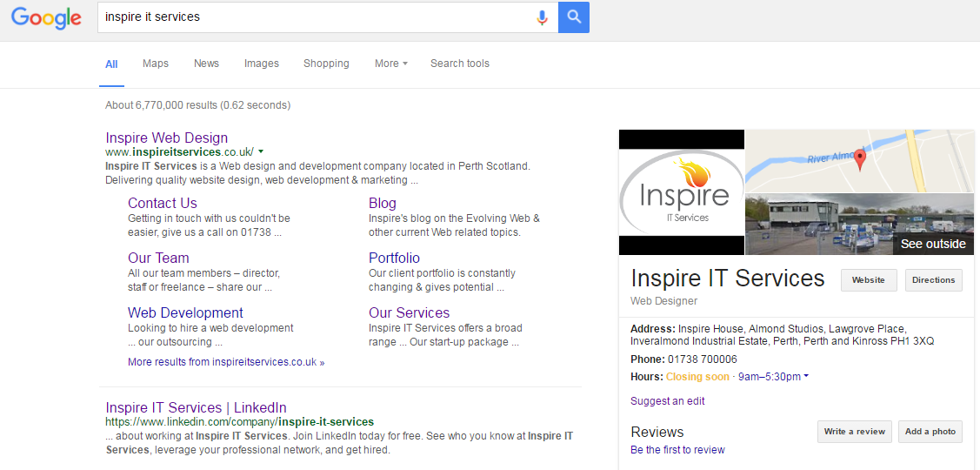Open the Inspire IT Services LinkedIn result

[x=197, y=407]
